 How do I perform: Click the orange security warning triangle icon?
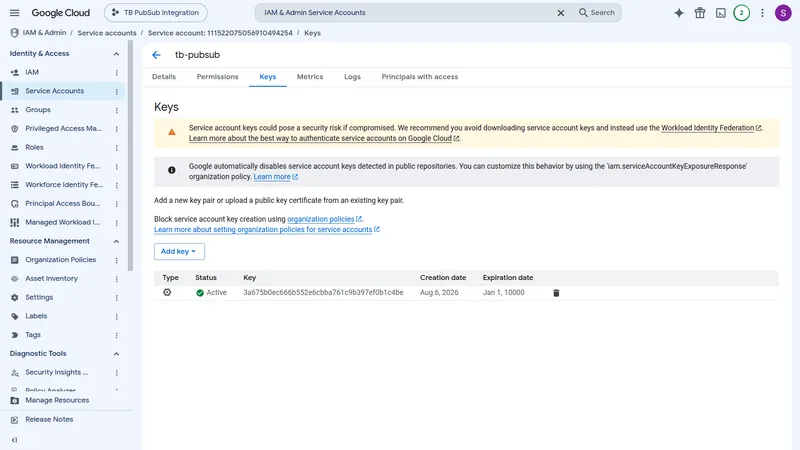[x=172, y=132]
